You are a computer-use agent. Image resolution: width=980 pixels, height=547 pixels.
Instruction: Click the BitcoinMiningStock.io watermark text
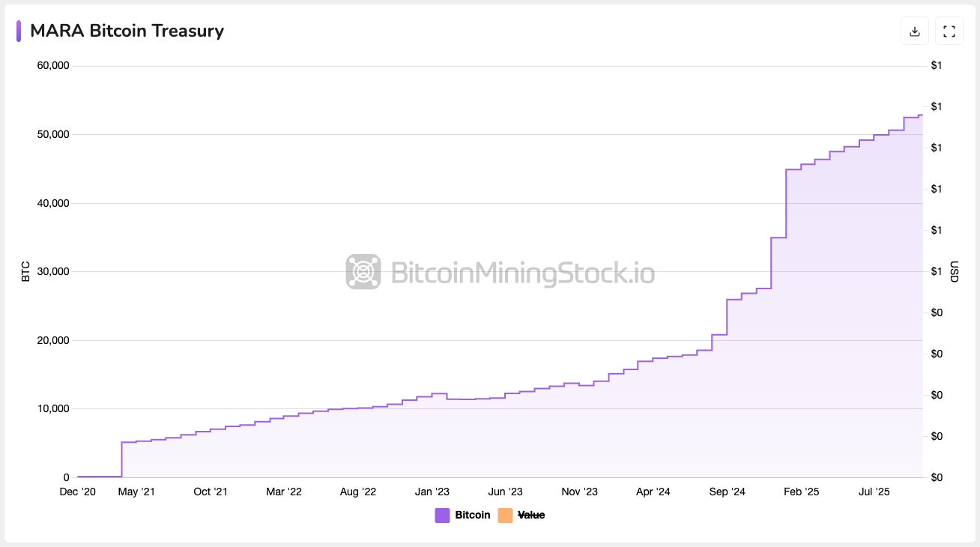pos(522,272)
